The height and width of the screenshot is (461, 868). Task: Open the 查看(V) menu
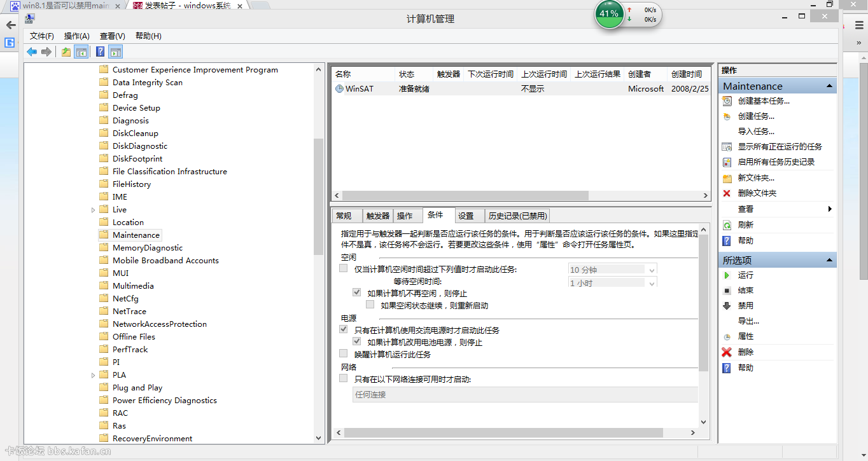113,36
